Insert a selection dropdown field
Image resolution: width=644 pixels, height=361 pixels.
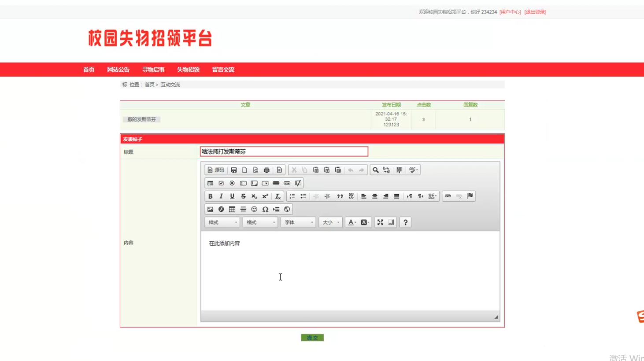coord(265,183)
